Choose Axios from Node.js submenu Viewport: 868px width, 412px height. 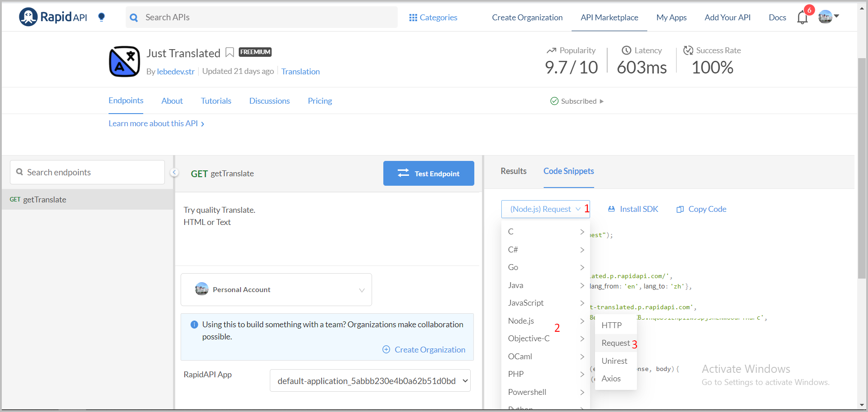click(616, 379)
